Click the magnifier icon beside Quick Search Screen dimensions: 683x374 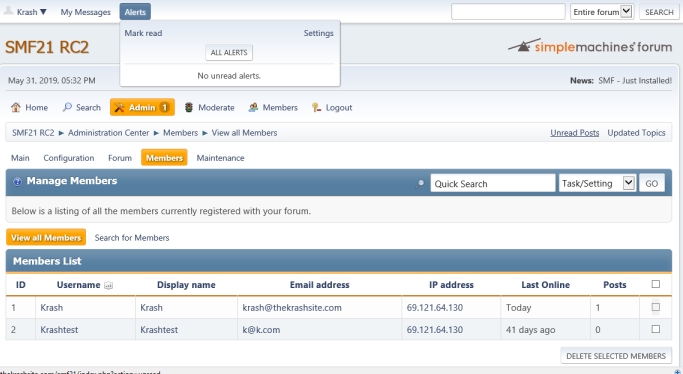pyautogui.click(x=420, y=184)
